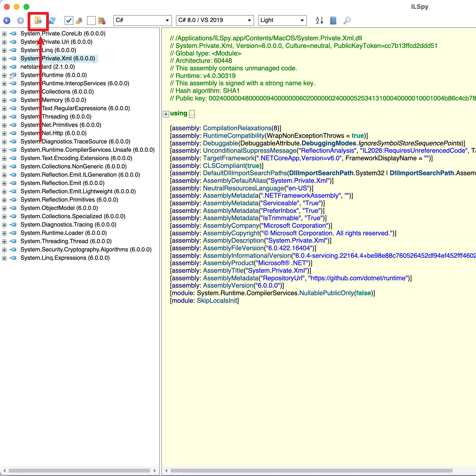Open the blue book documentation icon
476x476 pixels.
tap(333, 20)
